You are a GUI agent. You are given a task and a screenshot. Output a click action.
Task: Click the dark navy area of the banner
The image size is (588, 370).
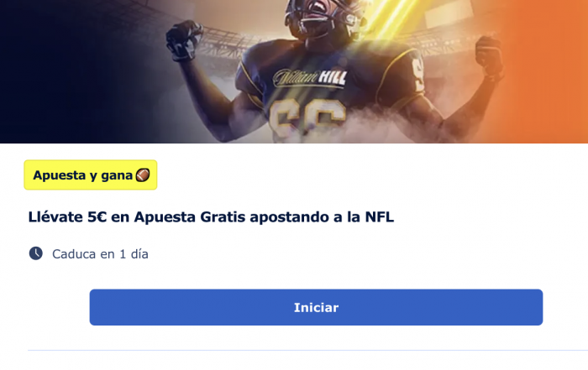point(56,71)
